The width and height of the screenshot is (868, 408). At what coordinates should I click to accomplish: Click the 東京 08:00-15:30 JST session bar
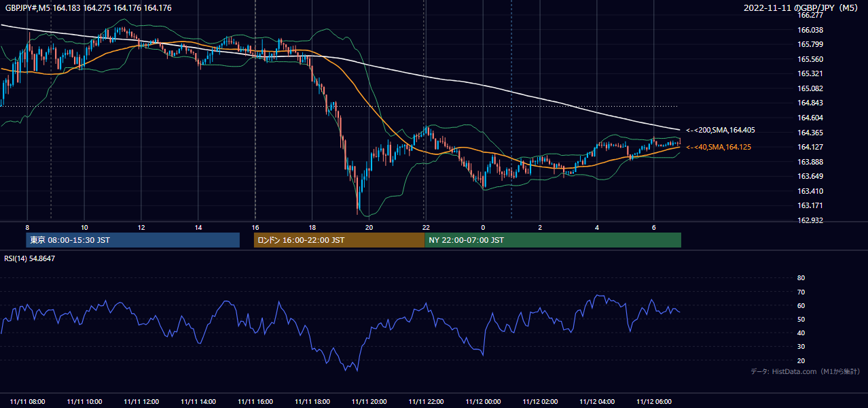(133, 240)
